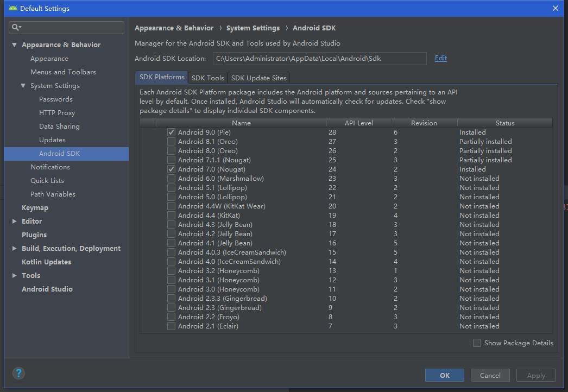Check Android 2.3 (Gingerbread) checkbox
The image size is (568, 392).
click(x=172, y=308)
